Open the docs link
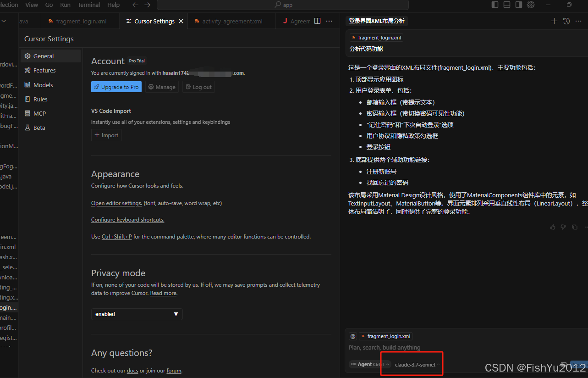The image size is (588, 378). [132, 371]
